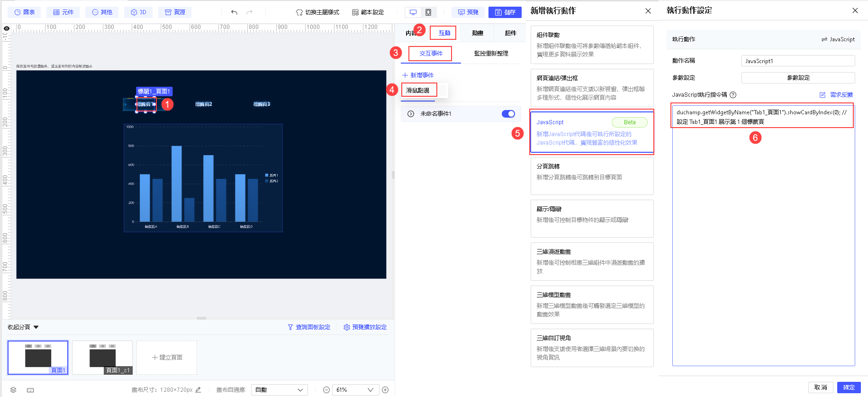Screen dimensions: 868x397
Task: Open 範本設定 template settings
Action: (368, 12)
